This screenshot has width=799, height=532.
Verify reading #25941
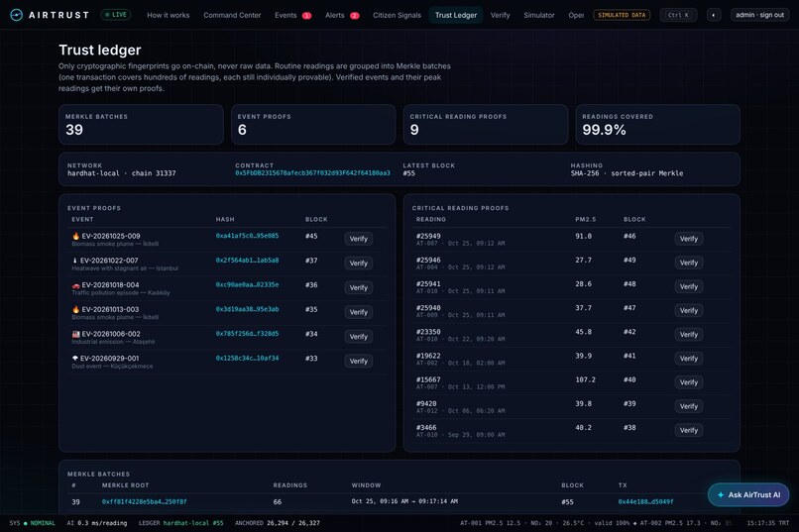(688, 286)
